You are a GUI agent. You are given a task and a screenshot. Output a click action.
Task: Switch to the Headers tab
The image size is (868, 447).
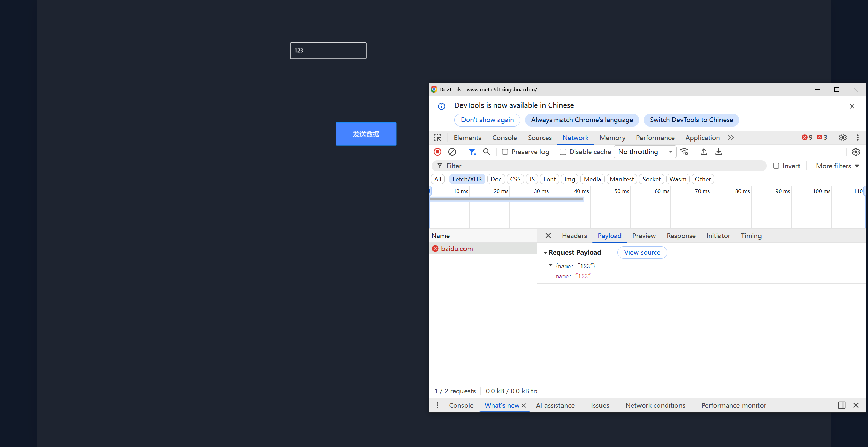[x=574, y=236]
